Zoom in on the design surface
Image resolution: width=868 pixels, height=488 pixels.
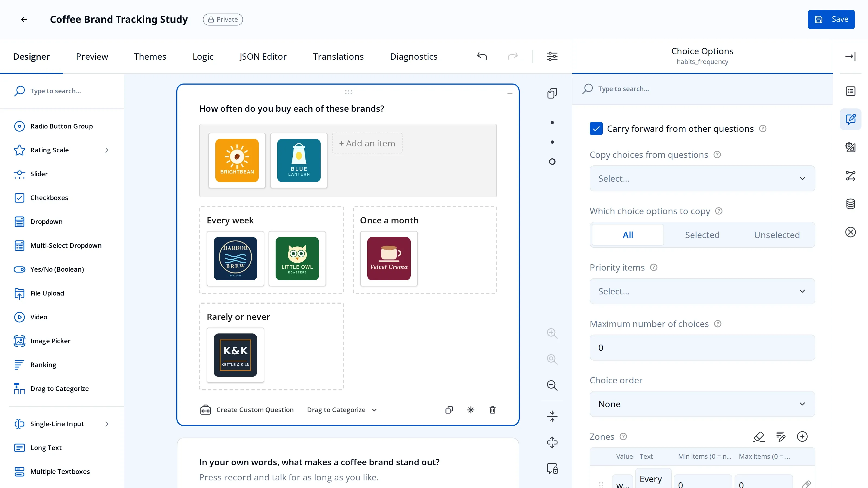click(552, 333)
